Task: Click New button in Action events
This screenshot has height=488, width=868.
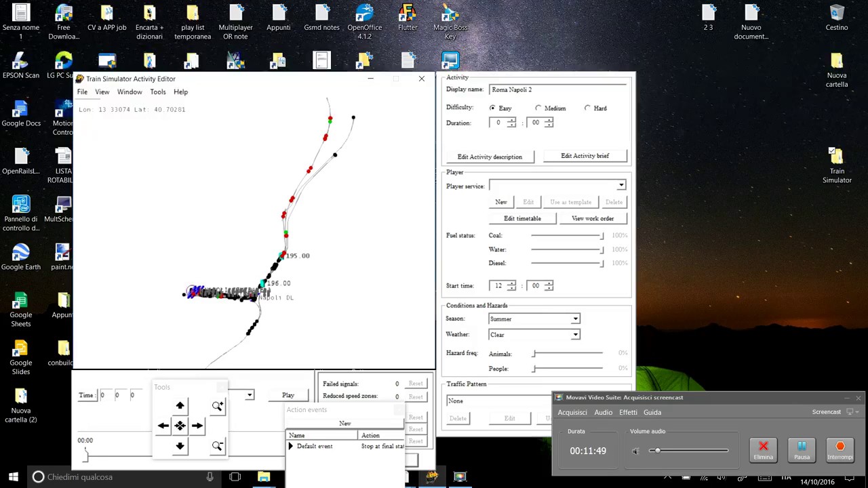Action: (345, 424)
